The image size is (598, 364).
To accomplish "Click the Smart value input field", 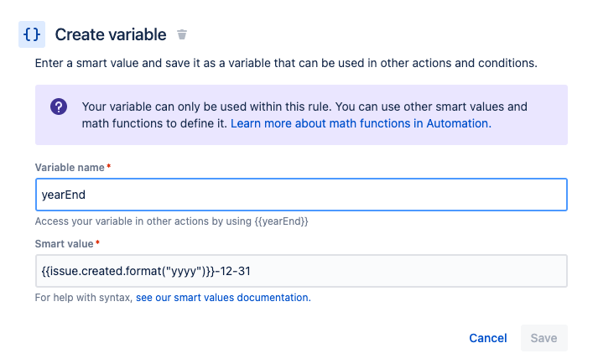I will (301, 271).
